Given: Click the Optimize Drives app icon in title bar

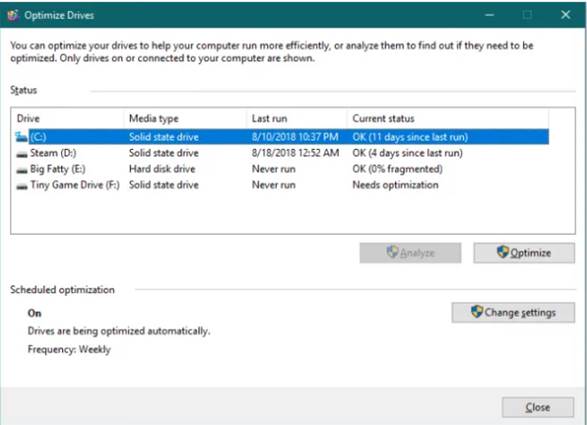Looking at the screenshot, I should click(x=13, y=15).
